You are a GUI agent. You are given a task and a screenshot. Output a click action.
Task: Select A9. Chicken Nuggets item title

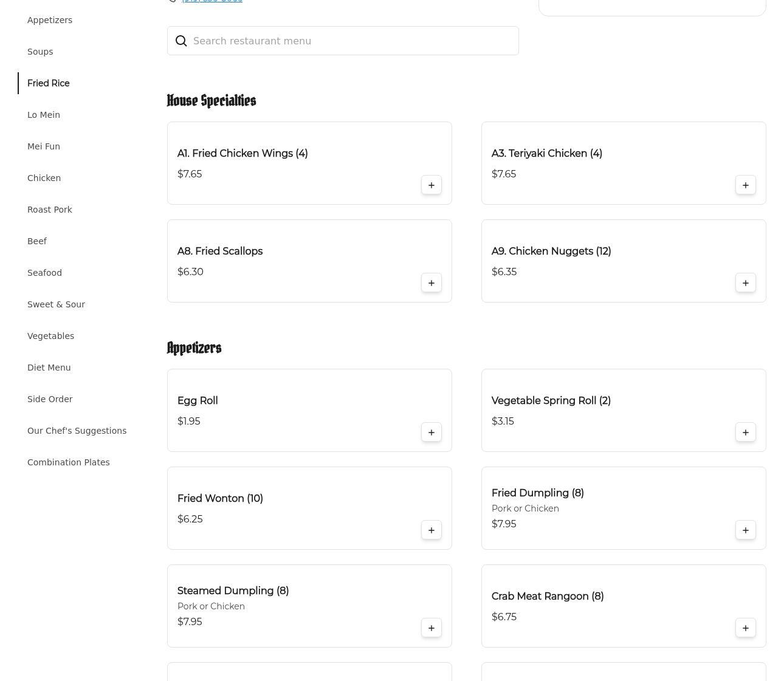click(x=551, y=252)
